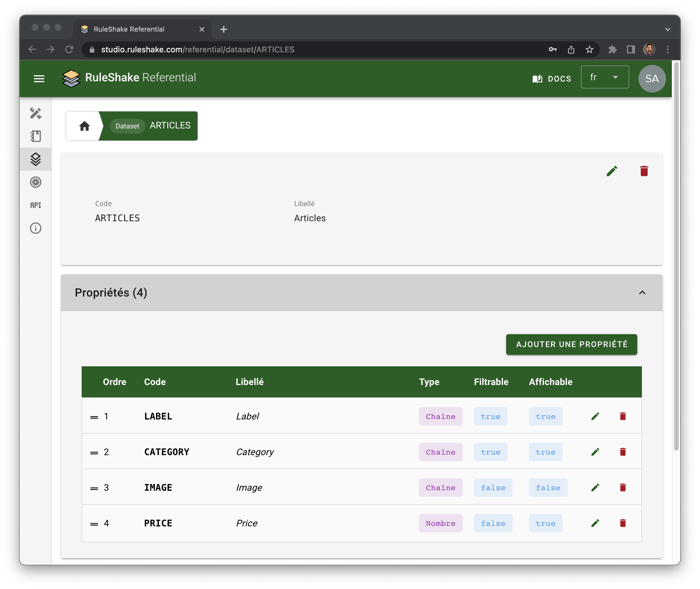
Task: Open the API sidebar item
Action: point(36,205)
